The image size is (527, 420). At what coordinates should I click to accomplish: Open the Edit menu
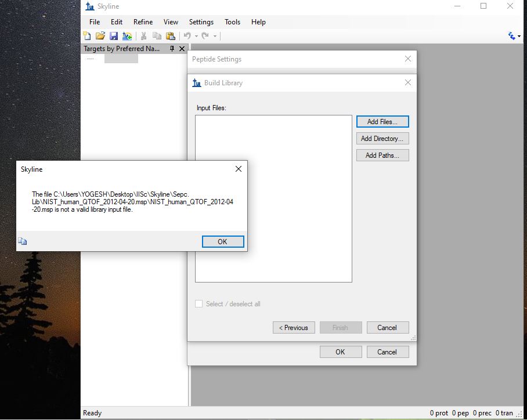pos(117,22)
